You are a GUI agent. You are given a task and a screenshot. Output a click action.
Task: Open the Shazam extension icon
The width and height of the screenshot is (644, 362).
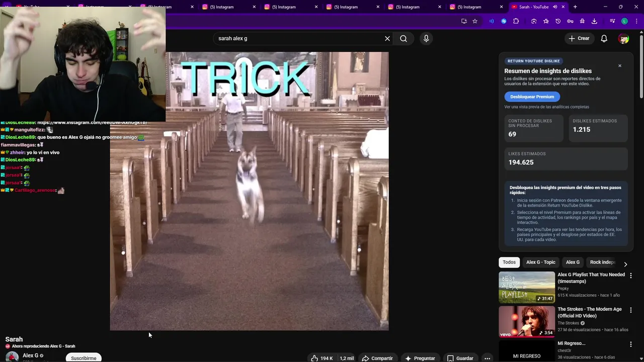pyautogui.click(x=504, y=21)
